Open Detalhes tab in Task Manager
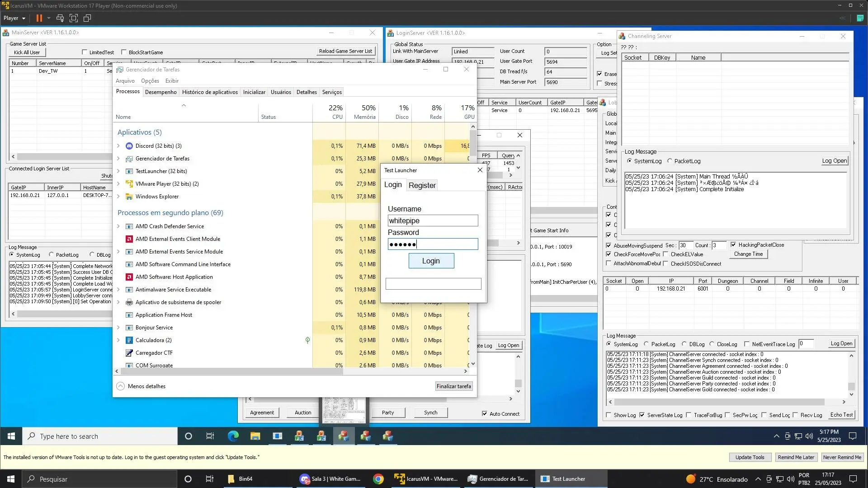 pyautogui.click(x=307, y=92)
